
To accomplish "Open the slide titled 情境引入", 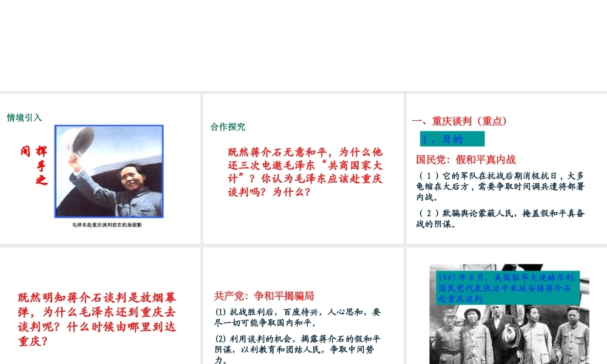I will coord(100,169).
